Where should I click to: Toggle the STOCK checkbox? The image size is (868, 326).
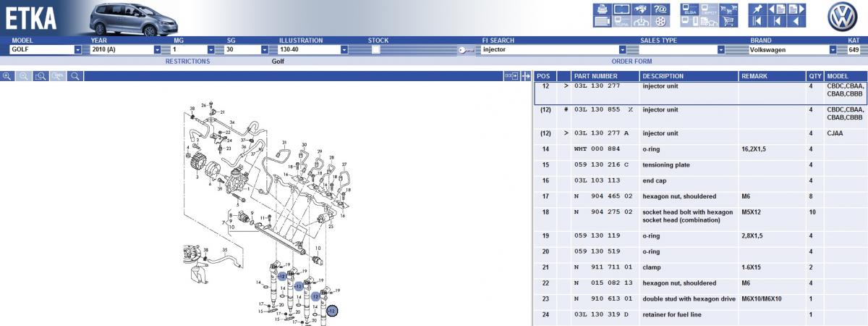376,50
